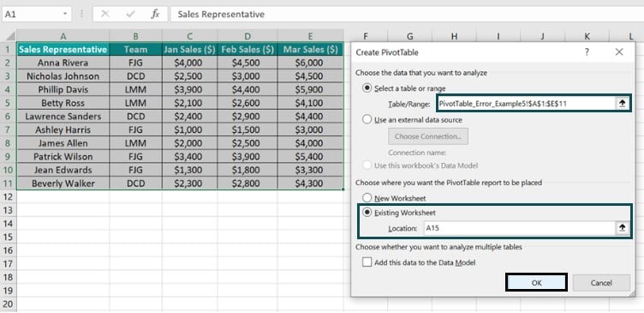
Task: Select column B header
Action: pos(135,36)
